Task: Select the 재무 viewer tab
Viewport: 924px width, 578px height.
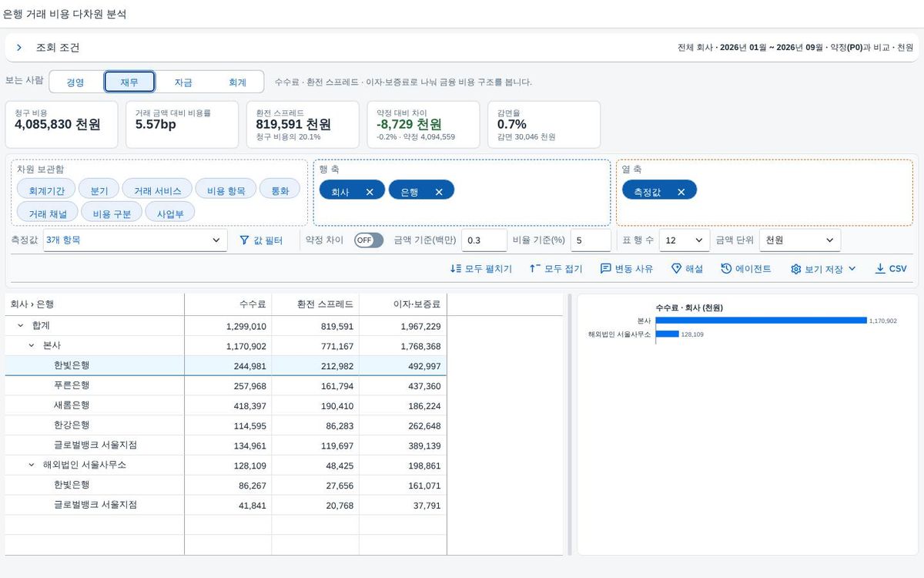Action: (x=129, y=82)
